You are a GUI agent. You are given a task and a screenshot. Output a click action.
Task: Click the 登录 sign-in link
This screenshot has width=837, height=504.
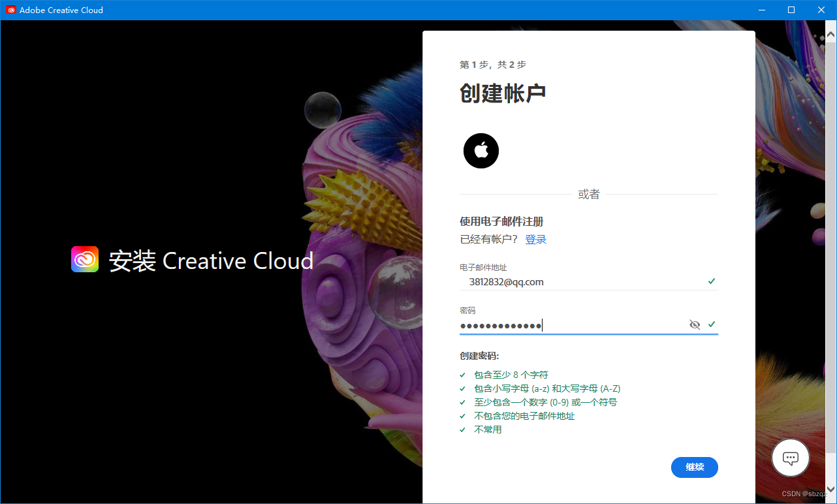click(536, 240)
